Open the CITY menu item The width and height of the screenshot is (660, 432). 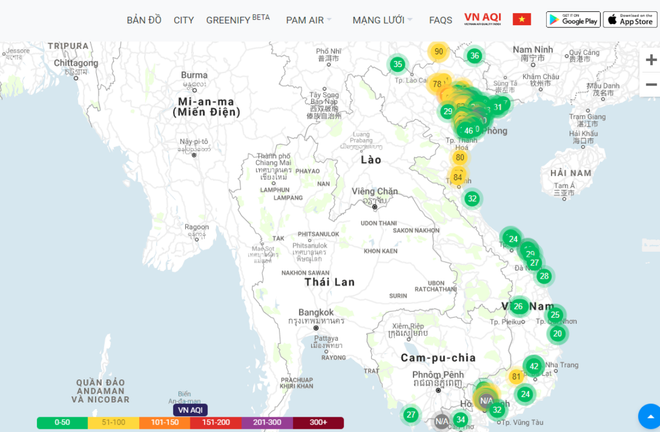coord(184,20)
